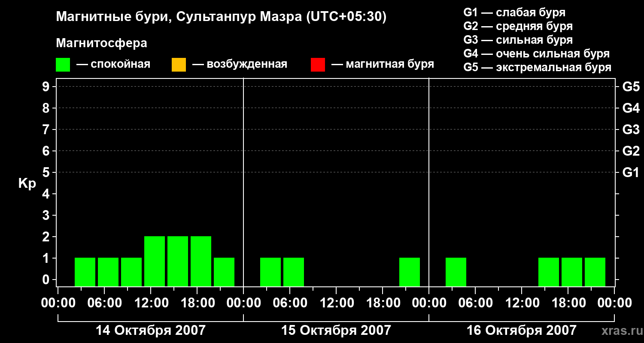This screenshot has width=644, height=343.
Task: Click the 18:00 time label for 16 October
Action: coord(568,303)
